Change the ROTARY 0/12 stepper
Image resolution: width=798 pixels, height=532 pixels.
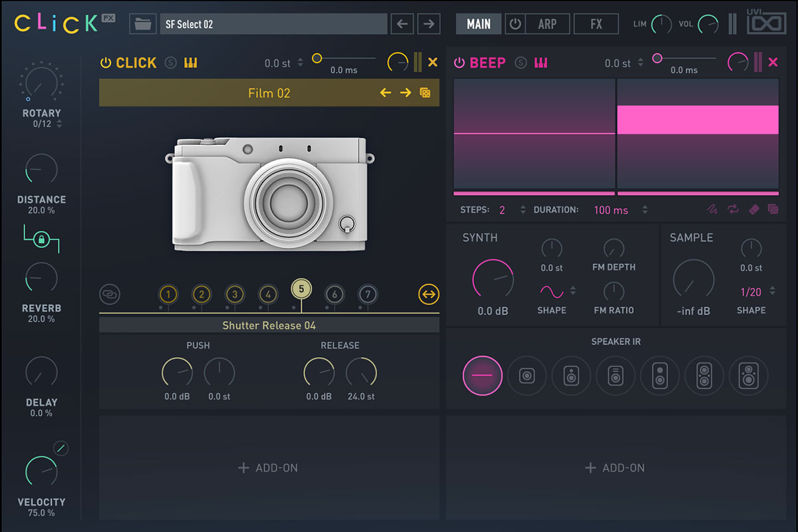pos(59,124)
